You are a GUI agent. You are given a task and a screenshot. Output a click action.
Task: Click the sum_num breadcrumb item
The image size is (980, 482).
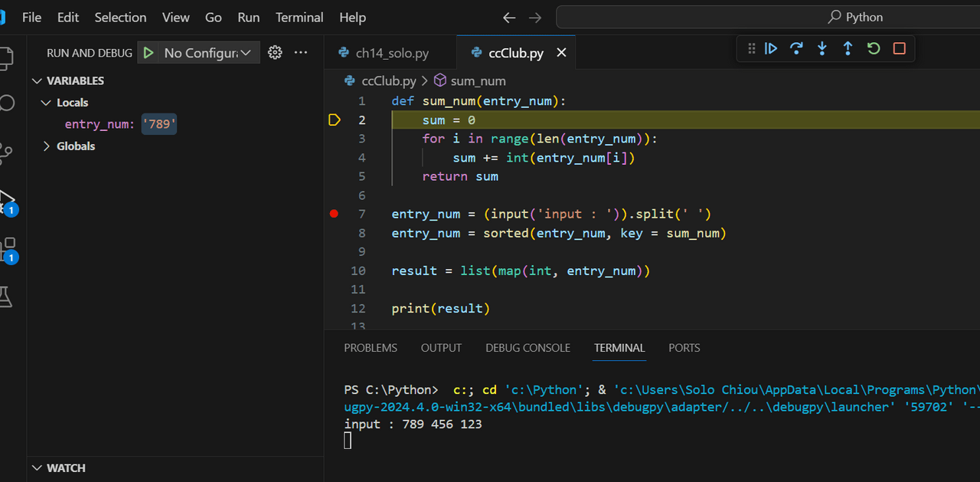pos(477,80)
